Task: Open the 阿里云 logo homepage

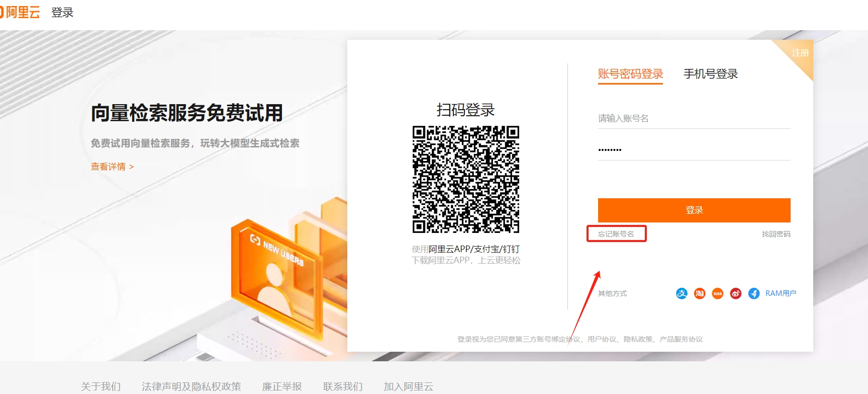Action: point(20,13)
